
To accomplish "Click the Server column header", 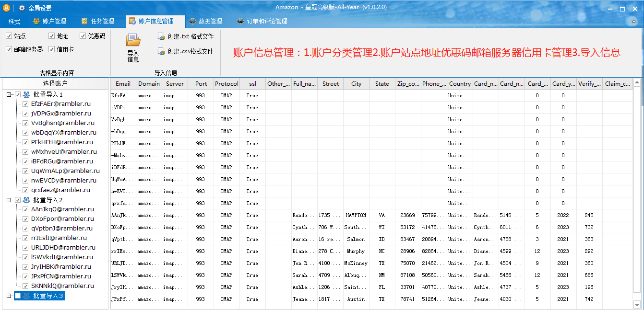I will tap(175, 83).
